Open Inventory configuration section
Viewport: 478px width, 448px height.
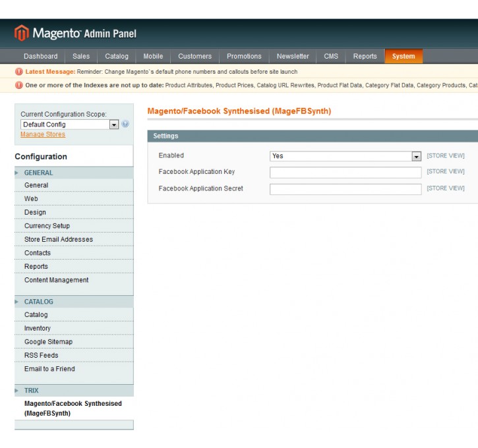tap(74, 328)
